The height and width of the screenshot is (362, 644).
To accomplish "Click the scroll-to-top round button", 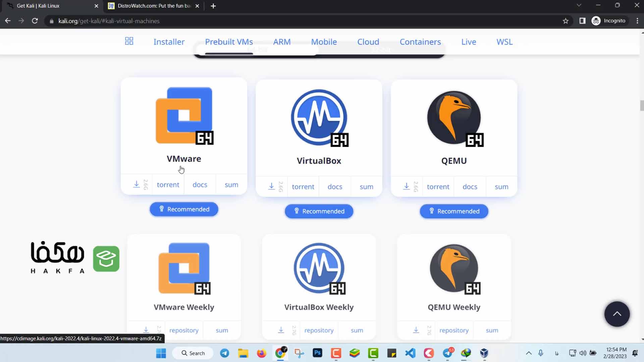I will (x=617, y=314).
